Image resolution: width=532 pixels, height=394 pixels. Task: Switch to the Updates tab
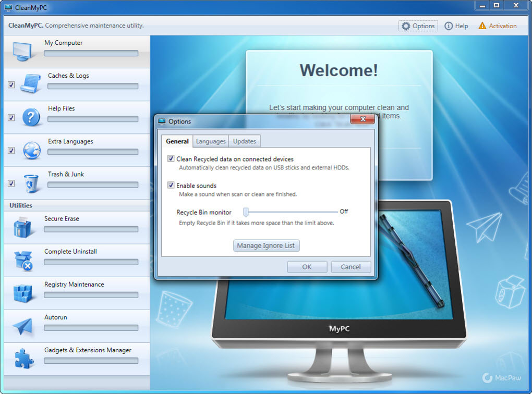pos(244,141)
